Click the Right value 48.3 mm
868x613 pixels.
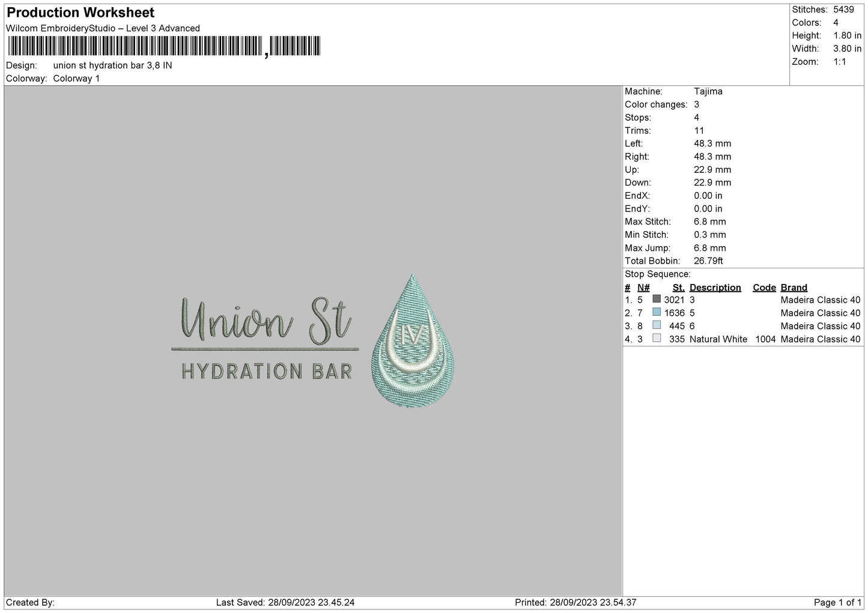click(712, 157)
